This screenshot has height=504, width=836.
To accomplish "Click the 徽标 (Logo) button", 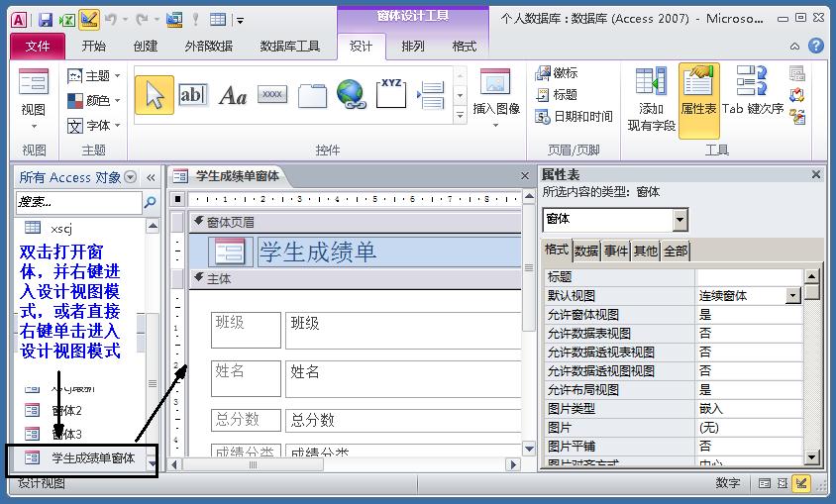I will click(x=557, y=72).
